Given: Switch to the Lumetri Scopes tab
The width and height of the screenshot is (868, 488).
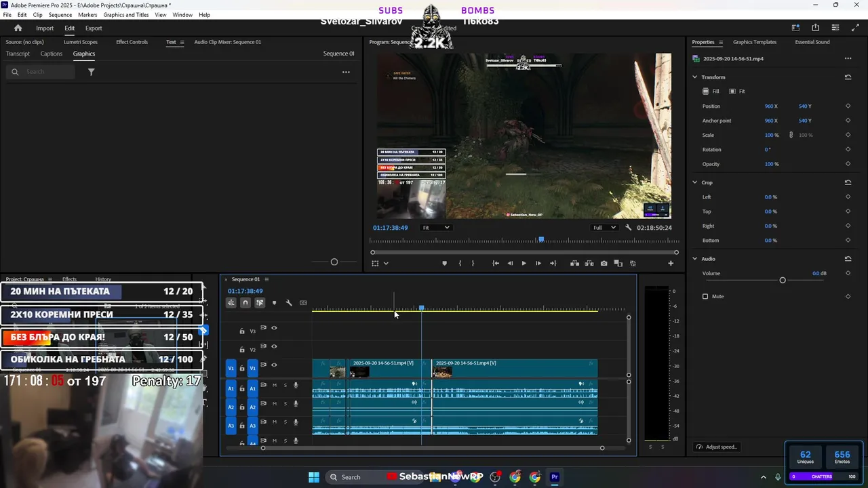Looking at the screenshot, I should click(x=81, y=42).
